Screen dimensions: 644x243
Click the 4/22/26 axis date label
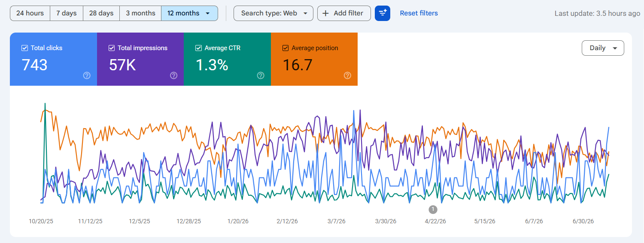(435, 221)
